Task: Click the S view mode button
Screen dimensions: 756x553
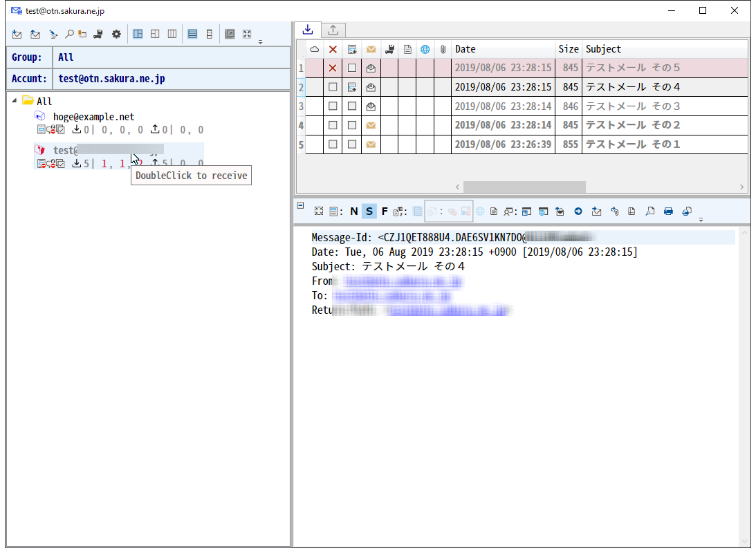Action: click(369, 212)
